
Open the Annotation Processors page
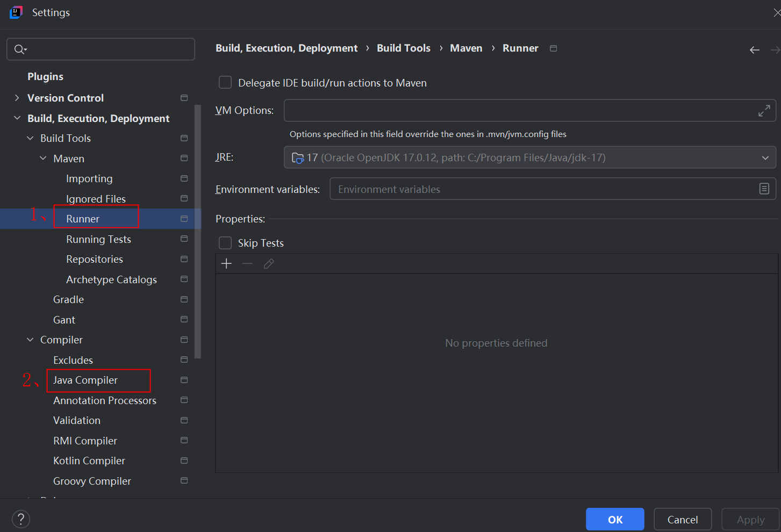tap(105, 400)
